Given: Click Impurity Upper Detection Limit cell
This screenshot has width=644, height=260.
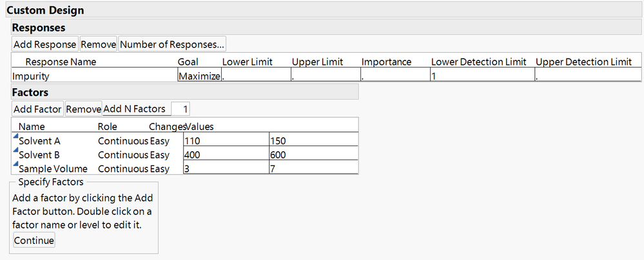Looking at the screenshot, I should (x=588, y=76).
